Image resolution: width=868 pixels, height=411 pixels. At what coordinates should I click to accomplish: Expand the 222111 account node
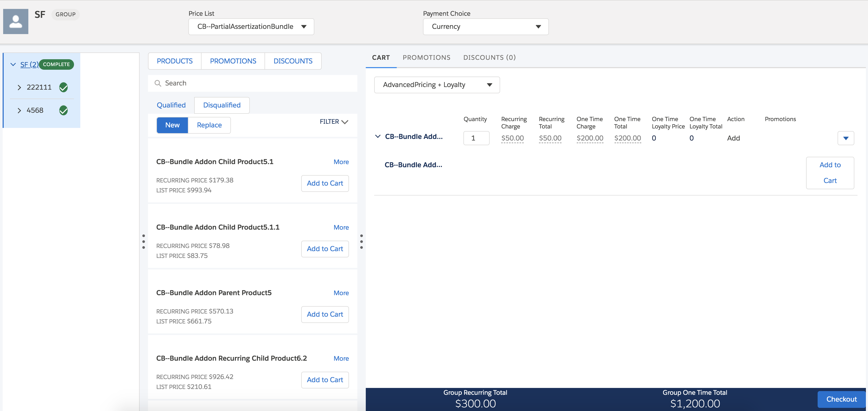pos(19,88)
